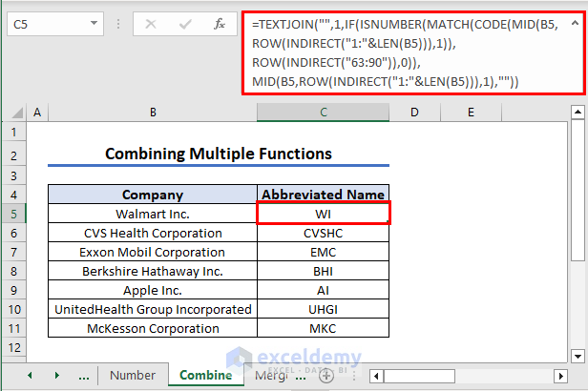This screenshot has width=588, height=391.
Task: Select row 5 header
Action: click(x=14, y=214)
